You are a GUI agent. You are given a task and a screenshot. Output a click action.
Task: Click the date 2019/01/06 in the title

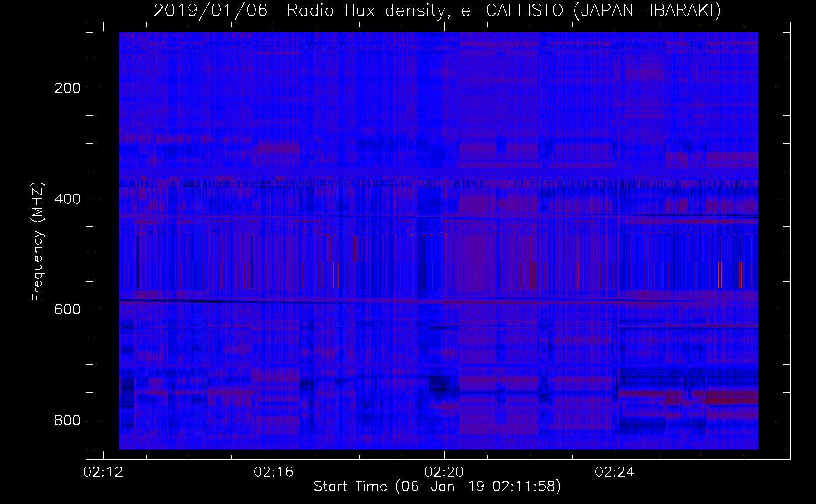[x=211, y=11]
